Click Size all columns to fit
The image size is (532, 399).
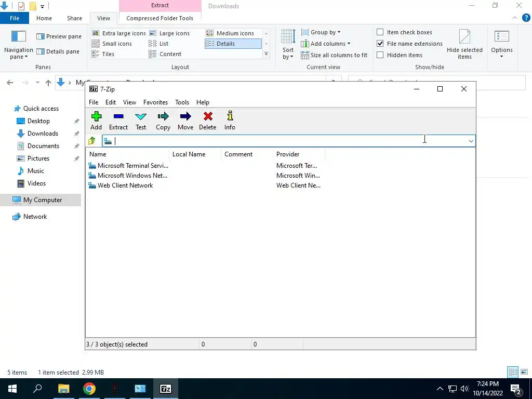pyautogui.click(x=334, y=55)
